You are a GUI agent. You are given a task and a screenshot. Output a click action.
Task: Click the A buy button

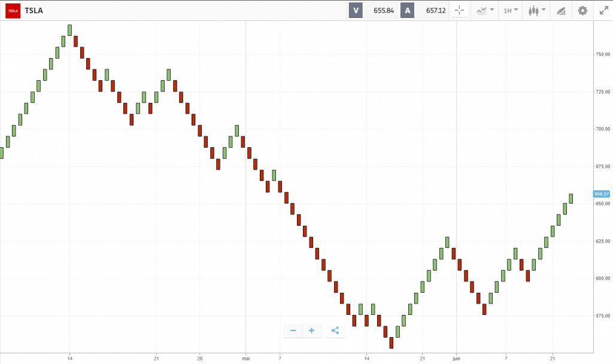(407, 11)
